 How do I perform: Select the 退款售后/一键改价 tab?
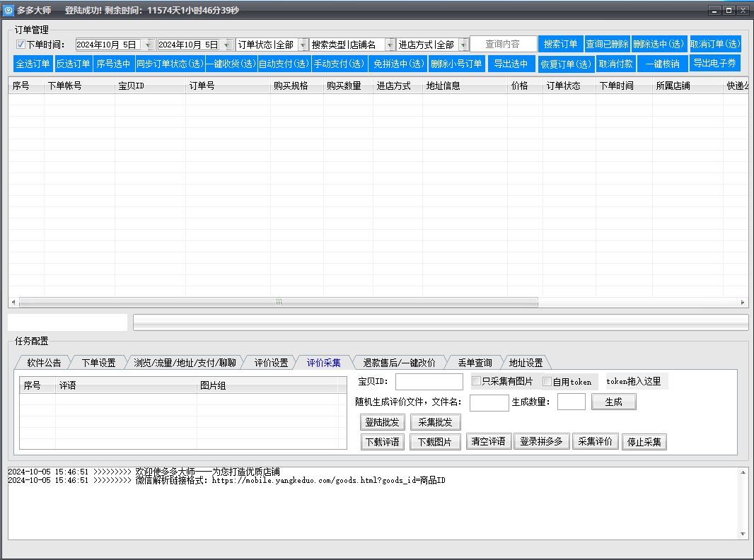[x=399, y=363]
